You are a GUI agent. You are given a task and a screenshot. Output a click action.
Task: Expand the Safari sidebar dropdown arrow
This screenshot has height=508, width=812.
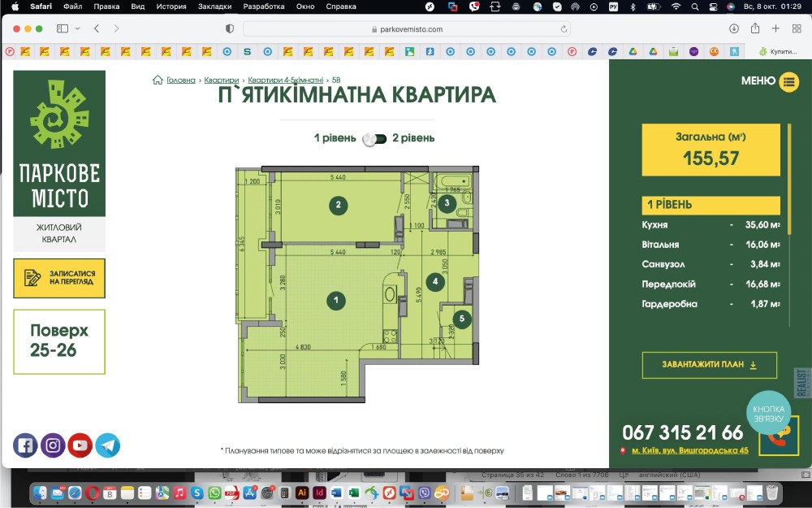tap(77, 28)
